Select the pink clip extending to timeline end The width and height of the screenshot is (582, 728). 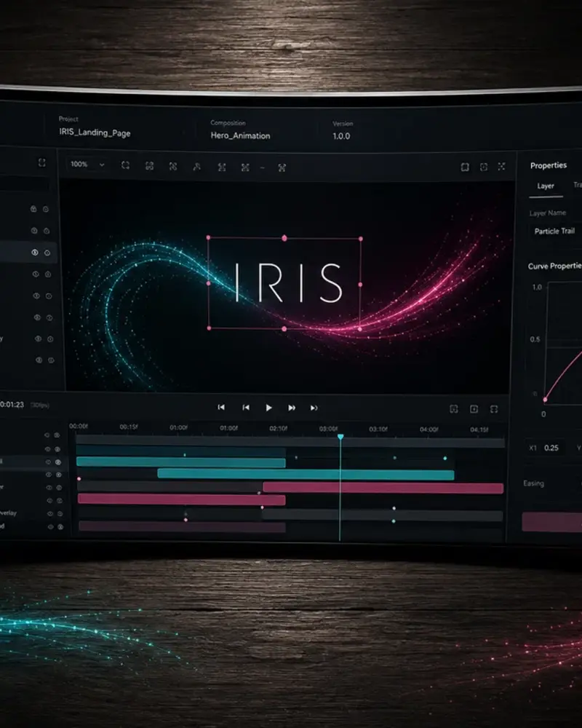pyautogui.click(x=383, y=488)
